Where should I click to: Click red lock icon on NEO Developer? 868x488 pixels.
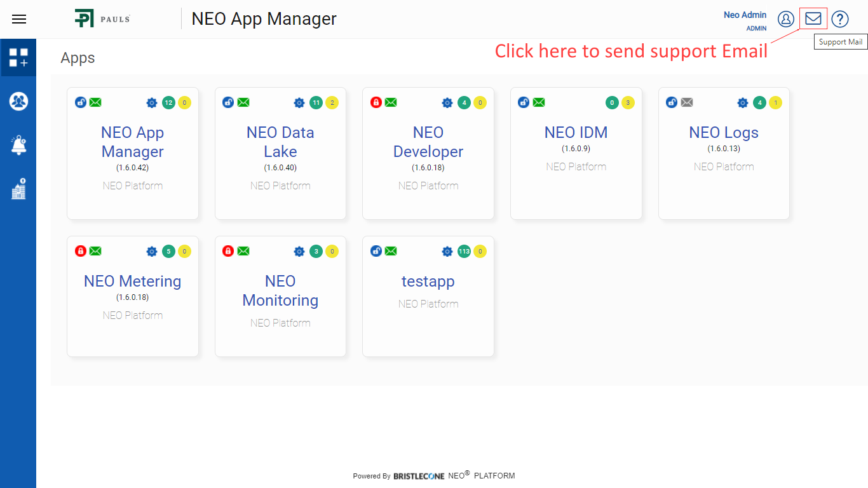(376, 102)
